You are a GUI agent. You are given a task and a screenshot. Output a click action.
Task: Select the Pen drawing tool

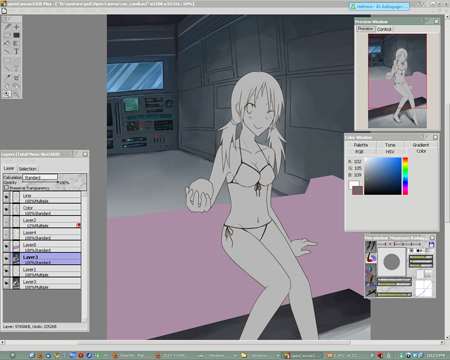[x=7, y=27]
